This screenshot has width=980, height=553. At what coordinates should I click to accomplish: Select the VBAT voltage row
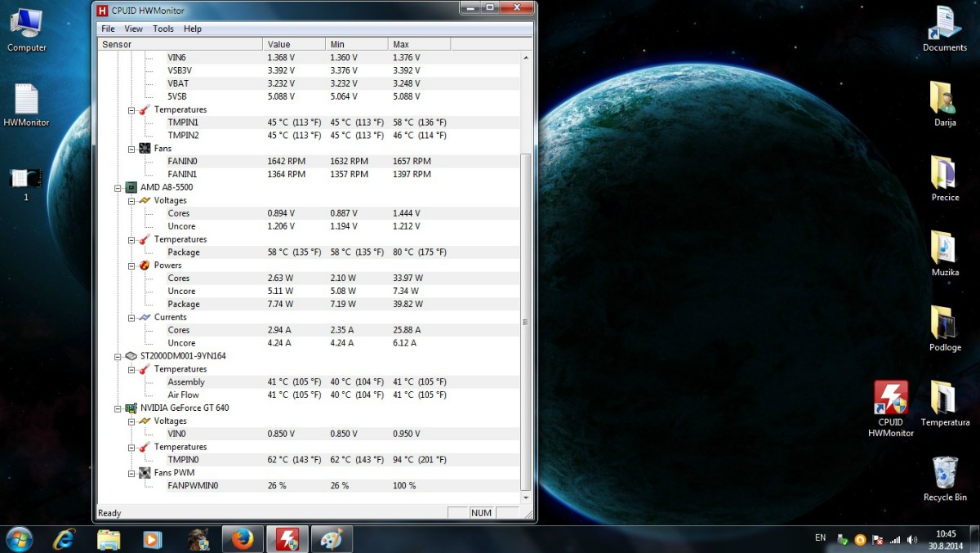(308, 83)
